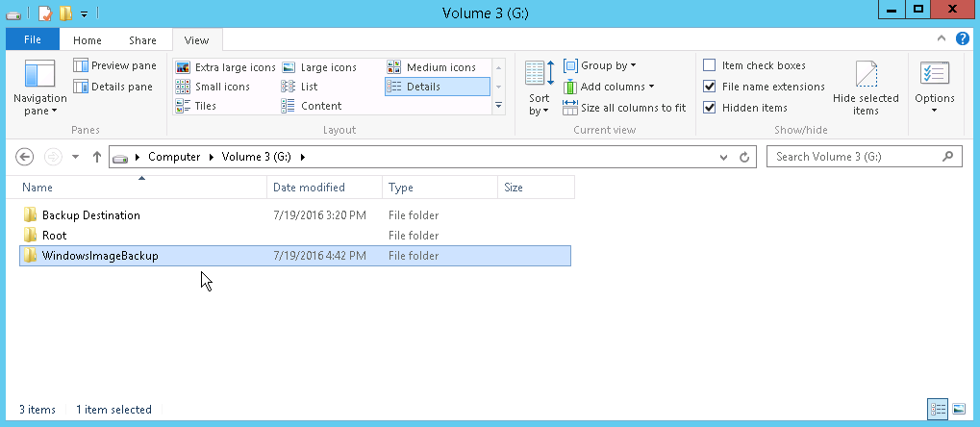The width and height of the screenshot is (980, 427).
Task: Open the Add columns dropdown
Action: 609,87
